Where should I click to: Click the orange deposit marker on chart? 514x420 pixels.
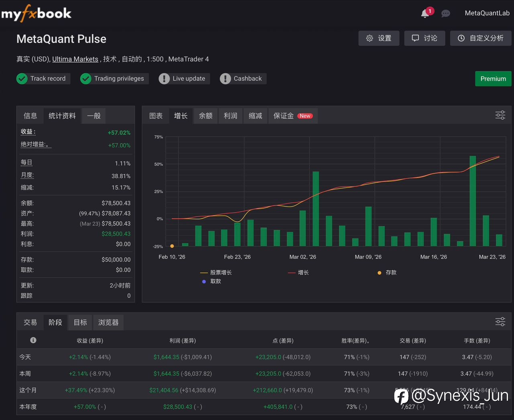[172, 246]
